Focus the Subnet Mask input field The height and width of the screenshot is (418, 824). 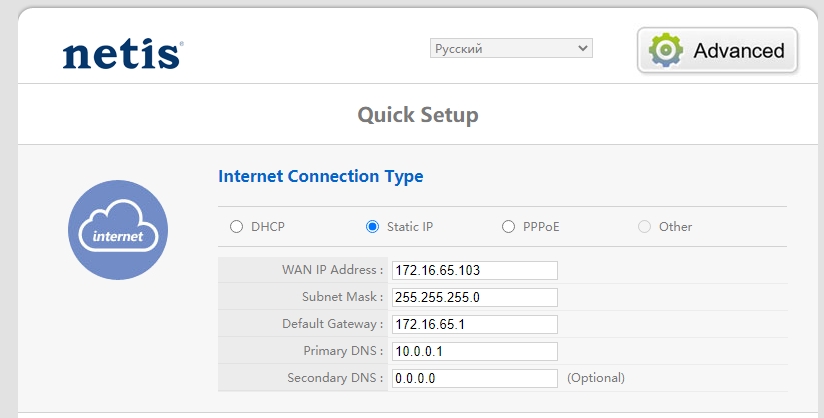(474, 297)
